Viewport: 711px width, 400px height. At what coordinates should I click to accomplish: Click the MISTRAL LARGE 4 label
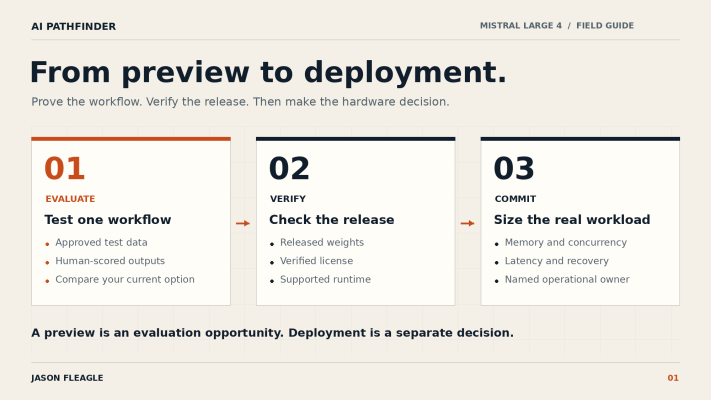[521, 26]
